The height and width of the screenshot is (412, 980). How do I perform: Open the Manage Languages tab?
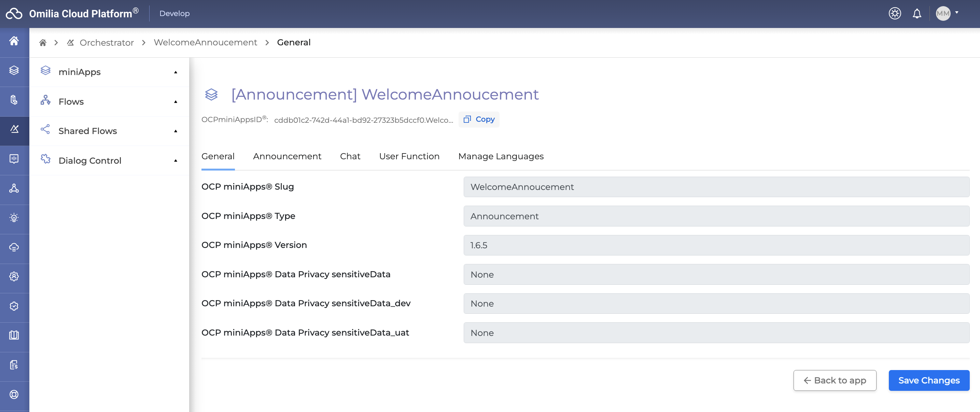tap(501, 156)
